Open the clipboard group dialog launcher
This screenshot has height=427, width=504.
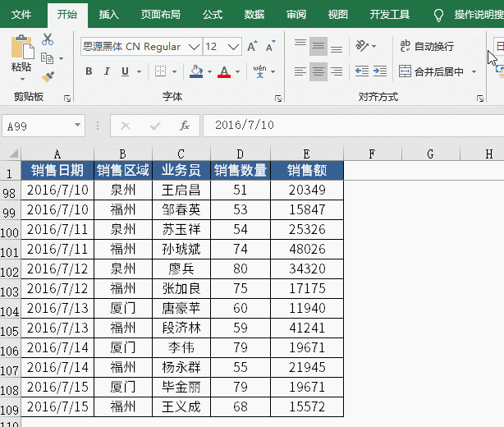tap(67, 99)
